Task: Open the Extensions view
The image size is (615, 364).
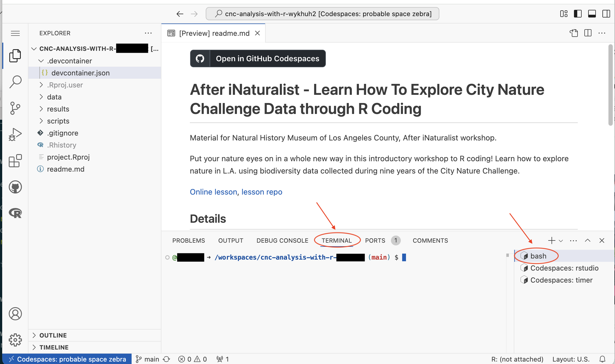Action: point(15,161)
